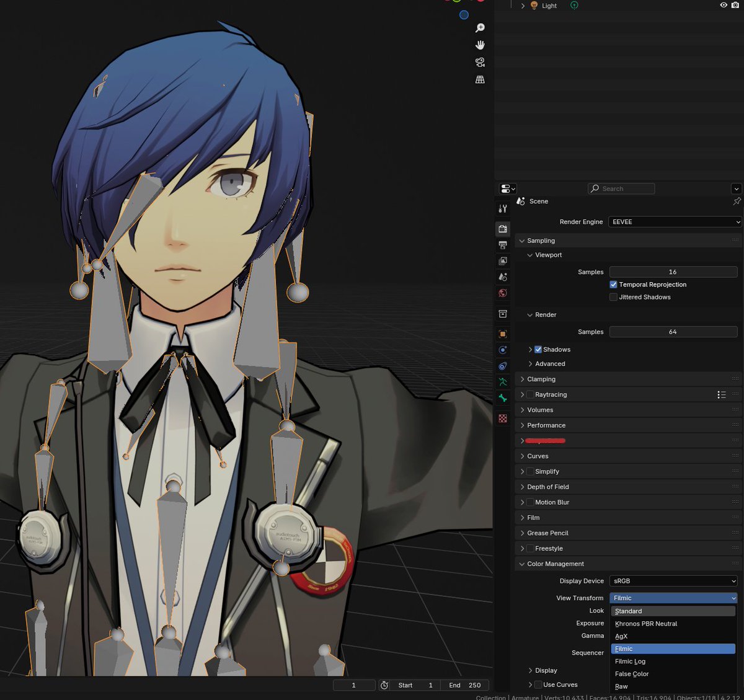The image size is (744, 700).
Task: Hide Light in viewport with eye icon
Action: coord(723,5)
